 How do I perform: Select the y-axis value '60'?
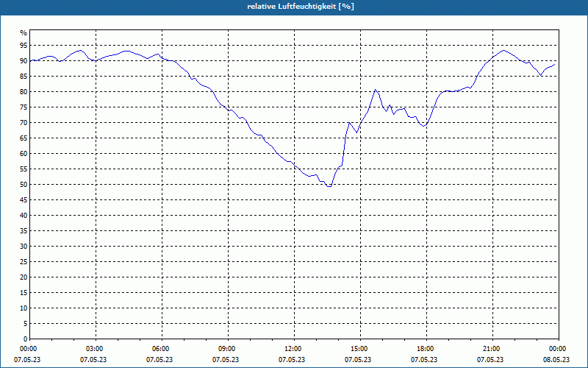point(24,154)
